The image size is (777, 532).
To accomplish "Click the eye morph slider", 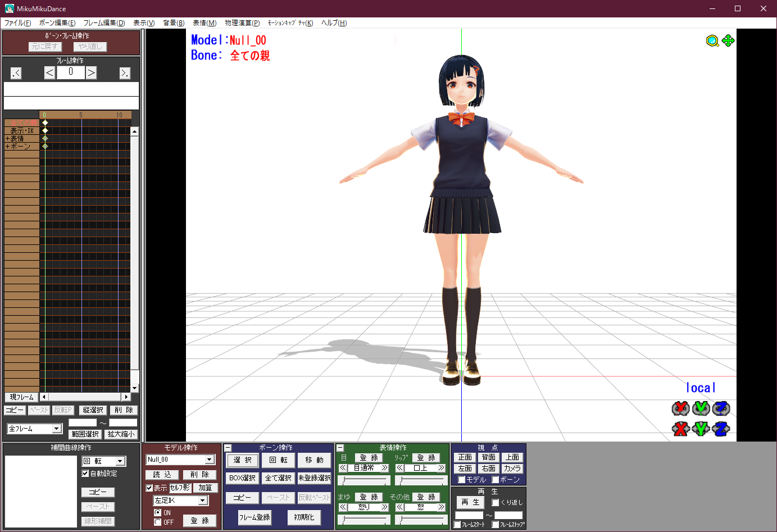I will point(364,481).
